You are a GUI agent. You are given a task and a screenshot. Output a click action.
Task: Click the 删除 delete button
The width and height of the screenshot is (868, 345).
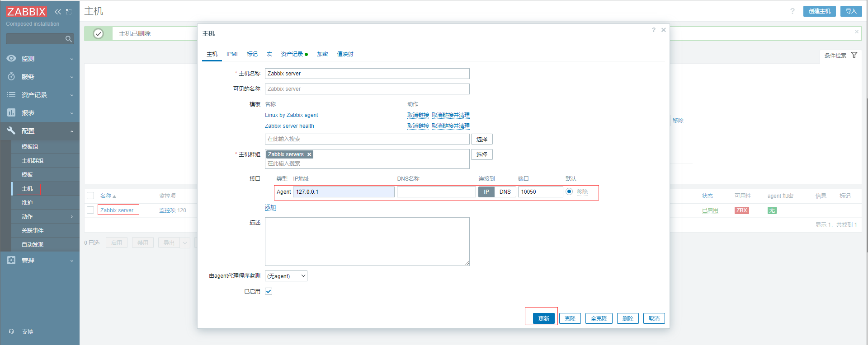coord(628,318)
